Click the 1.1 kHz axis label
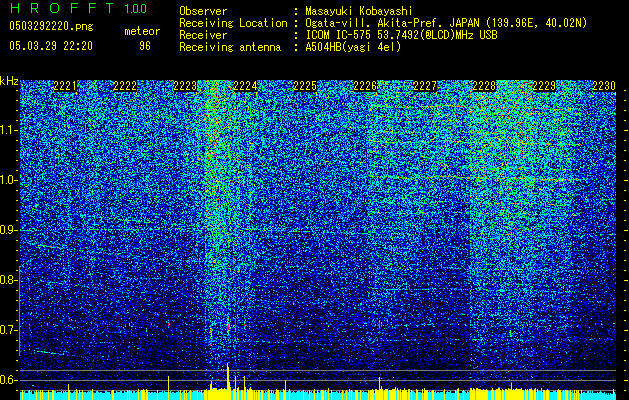This screenshot has width=629, height=400. [x=9, y=130]
